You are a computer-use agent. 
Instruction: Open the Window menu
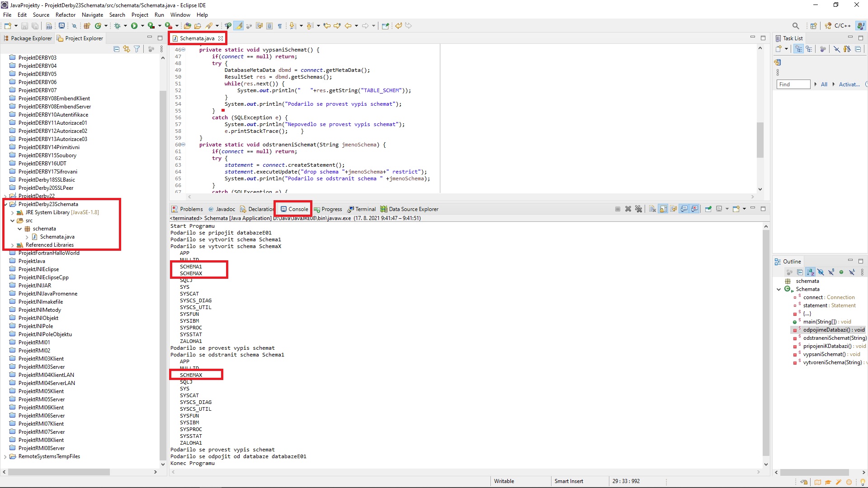pos(180,14)
